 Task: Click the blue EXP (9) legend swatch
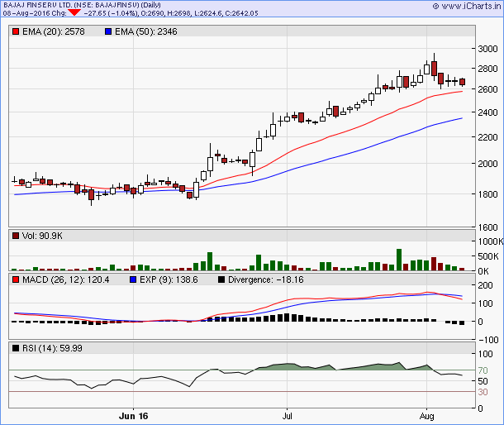(133, 279)
